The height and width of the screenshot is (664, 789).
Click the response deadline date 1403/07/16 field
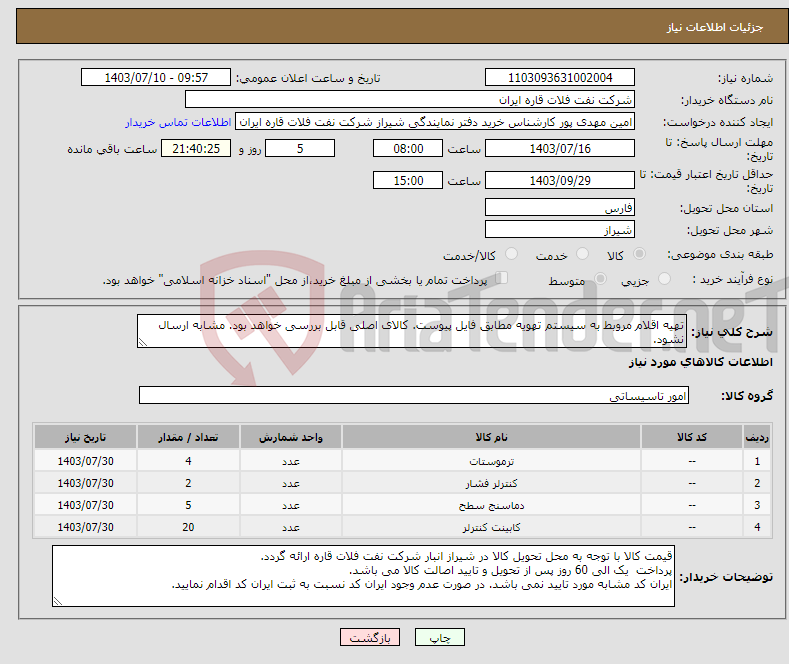560,148
